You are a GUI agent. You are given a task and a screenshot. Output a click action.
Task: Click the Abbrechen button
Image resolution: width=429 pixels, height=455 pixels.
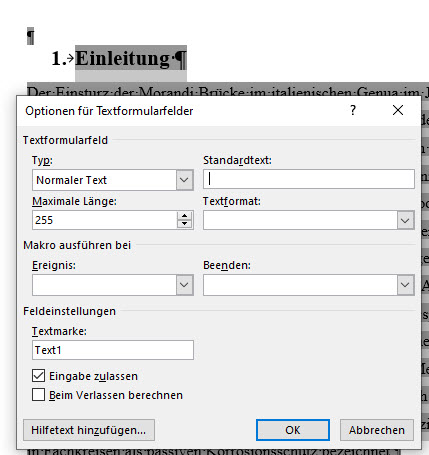point(377,430)
